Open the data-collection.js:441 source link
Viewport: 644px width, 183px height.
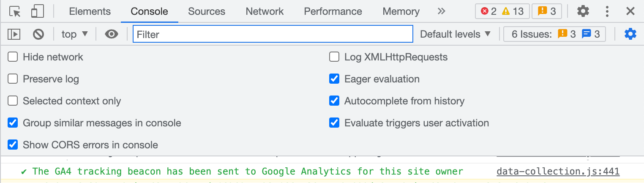[x=558, y=172]
